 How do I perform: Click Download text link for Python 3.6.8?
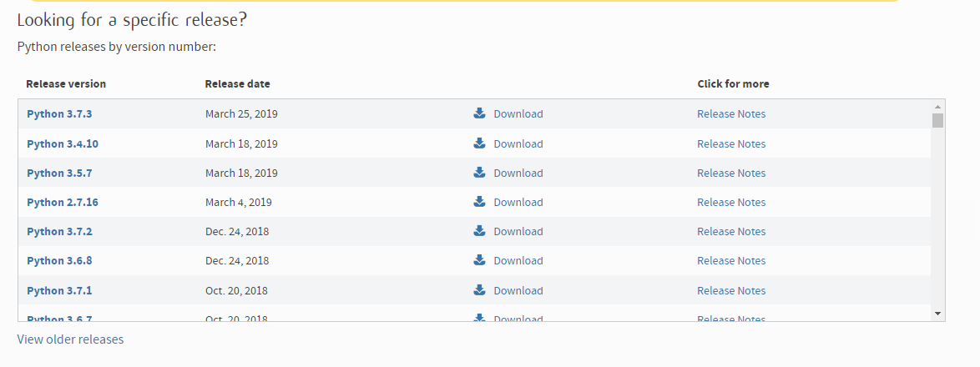518,262
